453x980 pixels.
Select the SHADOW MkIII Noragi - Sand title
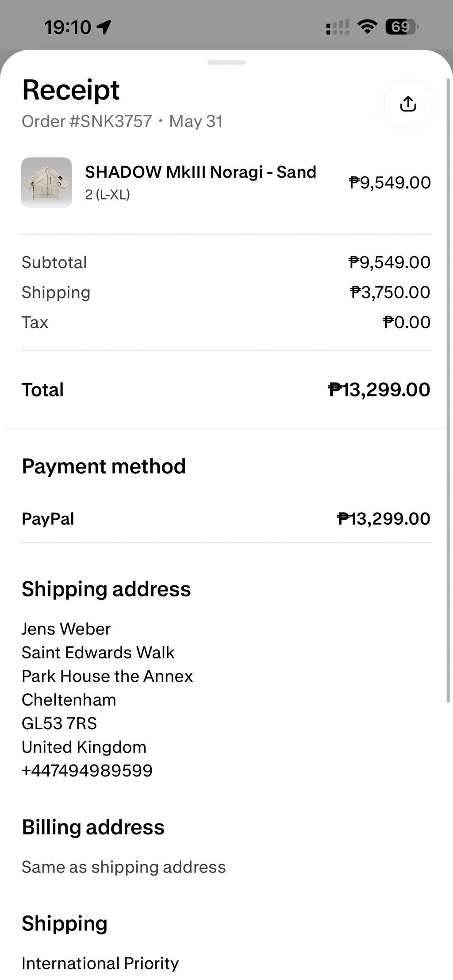tap(200, 172)
